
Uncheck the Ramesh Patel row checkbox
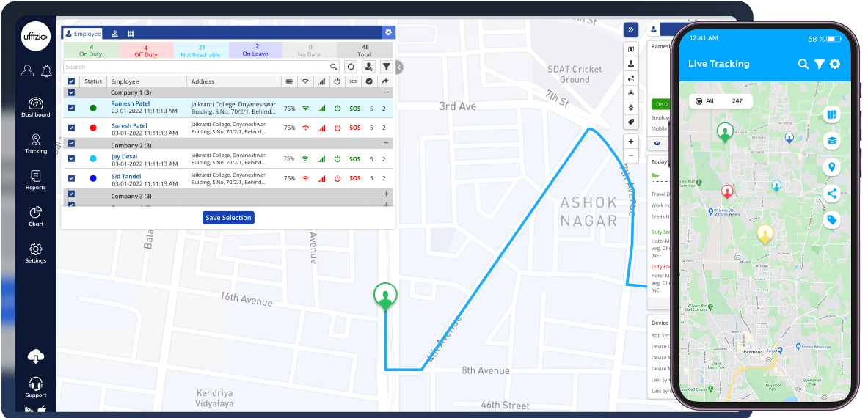point(71,109)
